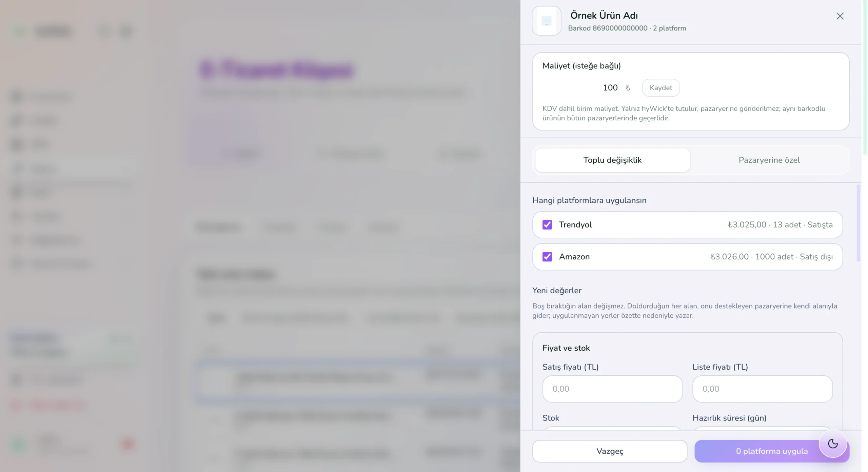The width and height of the screenshot is (868, 472).
Task: Click the Vazgeç button
Action: (x=610, y=451)
